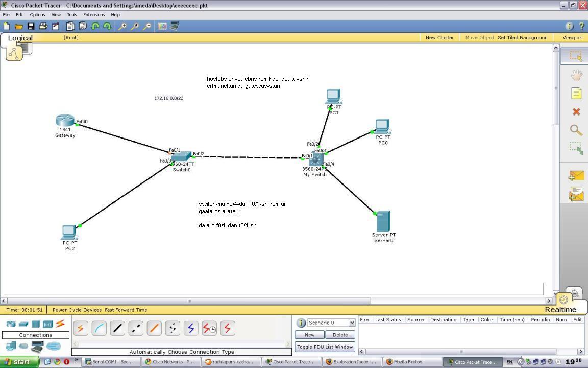
Task: Choose the Place Note tool
Action: coord(576,93)
